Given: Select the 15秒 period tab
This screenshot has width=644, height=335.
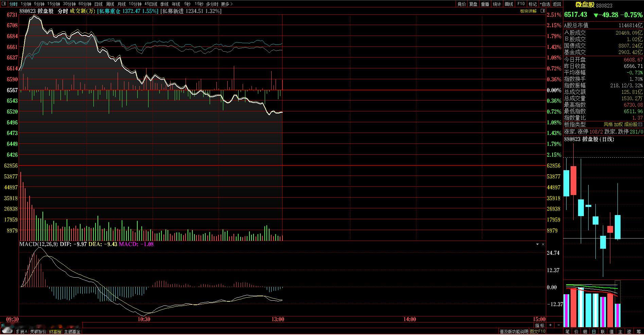Looking at the screenshot, I should (x=199, y=4).
